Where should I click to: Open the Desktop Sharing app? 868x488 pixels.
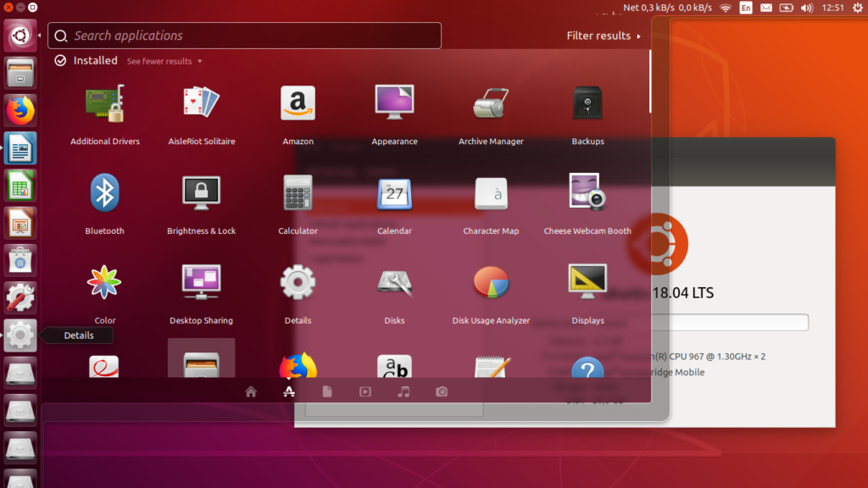pos(201,284)
